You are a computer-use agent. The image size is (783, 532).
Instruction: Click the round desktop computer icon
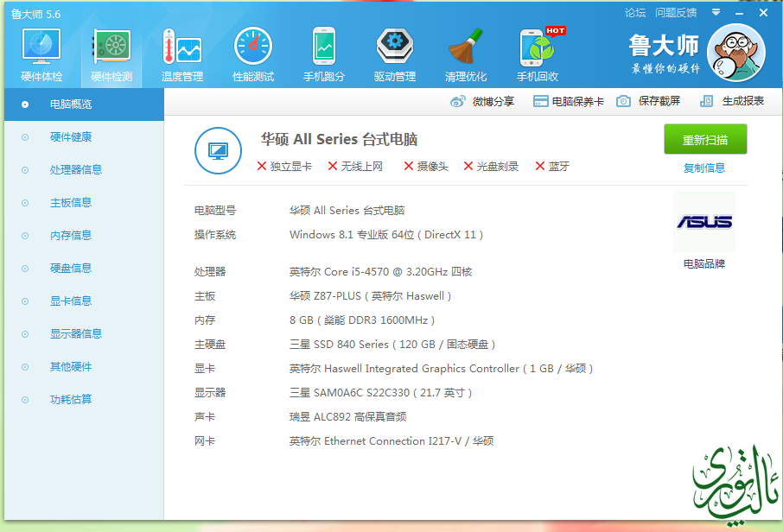pyautogui.click(x=219, y=151)
